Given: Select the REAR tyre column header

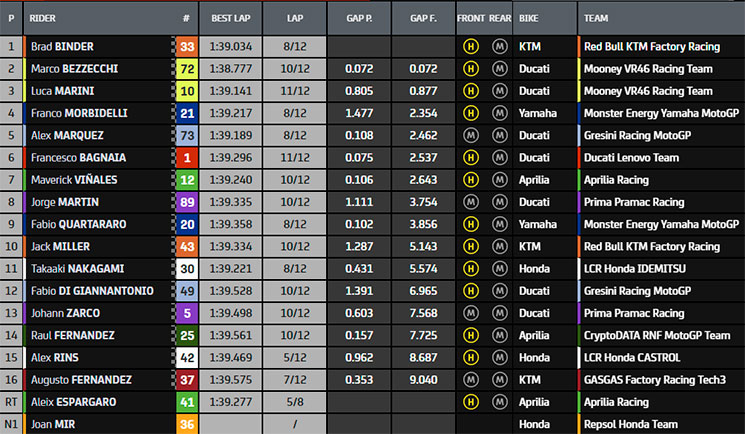Looking at the screenshot, I should [x=500, y=18].
